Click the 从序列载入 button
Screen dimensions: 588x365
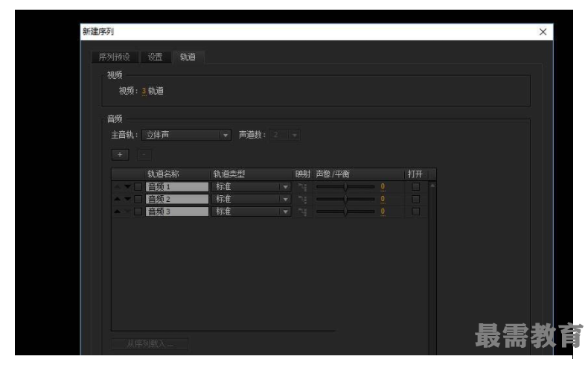pyautogui.click(x=150, y=344)
